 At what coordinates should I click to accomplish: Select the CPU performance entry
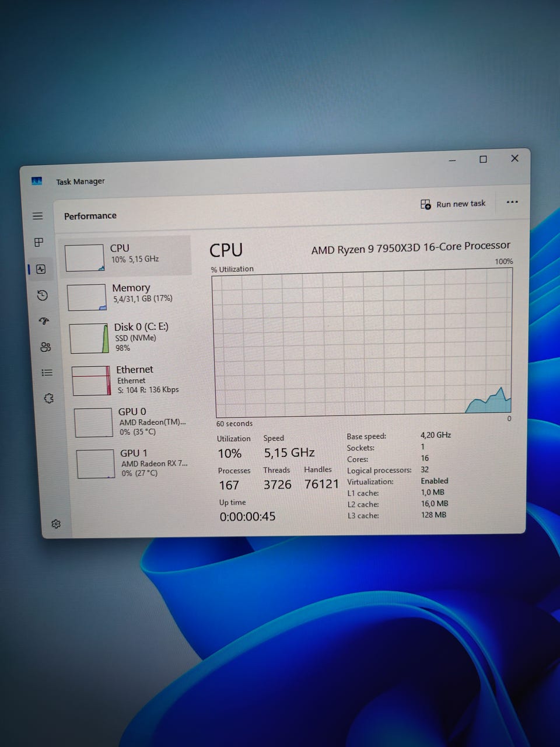pyautogui.click(x=125, y=256)
